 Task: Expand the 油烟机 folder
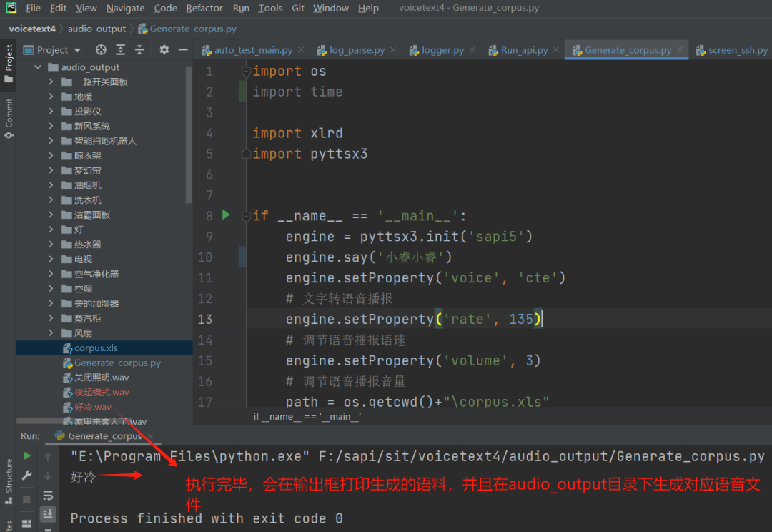51,185
